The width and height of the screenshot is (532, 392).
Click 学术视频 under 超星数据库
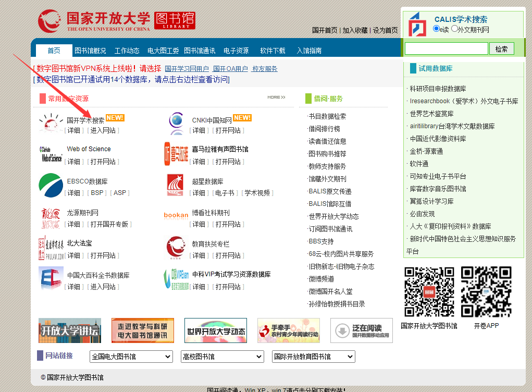click(257, 193)
